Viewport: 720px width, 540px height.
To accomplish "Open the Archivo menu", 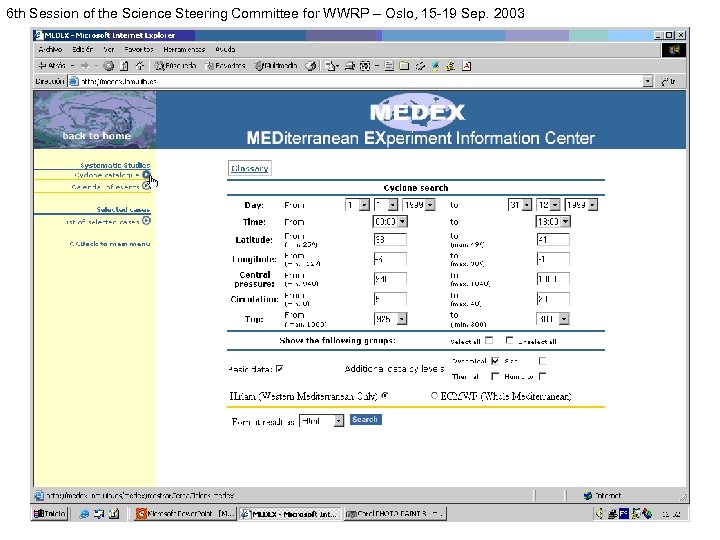I will (x=50, y=49).
